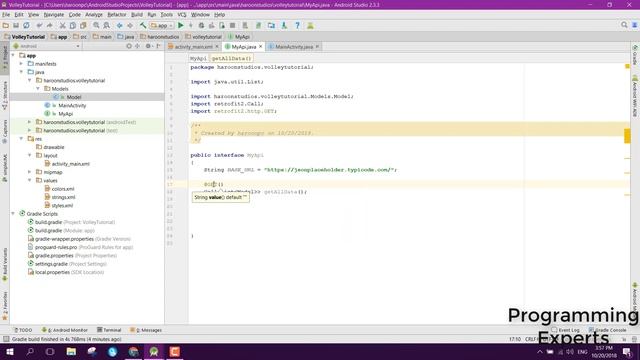
Task: Click the Open folder toolbar icon
Action: click(6, 25)
